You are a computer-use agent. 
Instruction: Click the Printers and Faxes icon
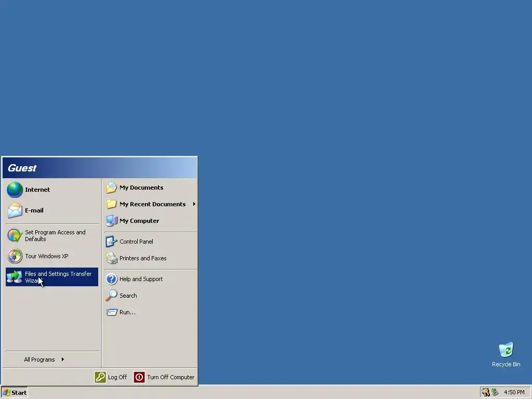coord(111,258)
